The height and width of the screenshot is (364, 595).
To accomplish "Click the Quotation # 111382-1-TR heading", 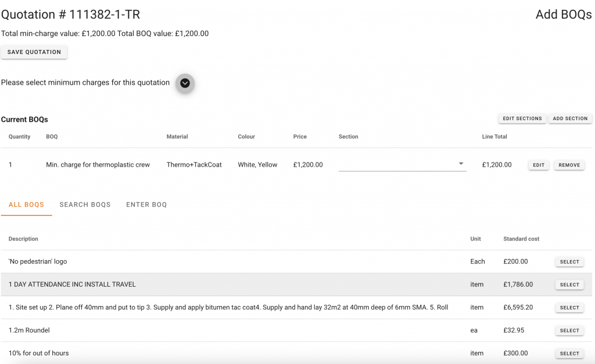I will pos(70,15).
